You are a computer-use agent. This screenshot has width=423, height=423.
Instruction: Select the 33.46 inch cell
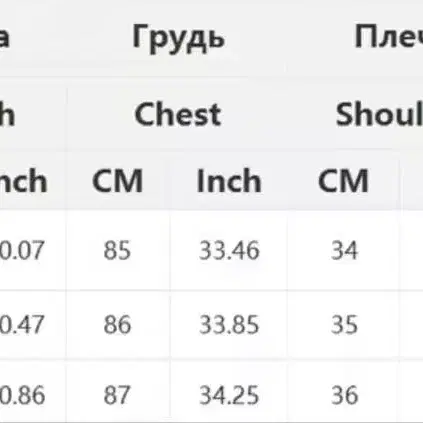229,250
